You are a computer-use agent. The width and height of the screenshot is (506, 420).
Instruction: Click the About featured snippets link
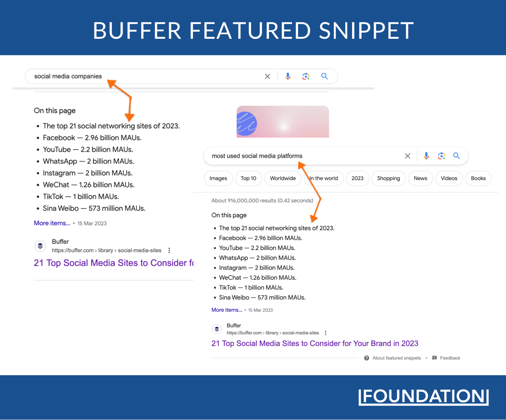[x=397, y=358]
